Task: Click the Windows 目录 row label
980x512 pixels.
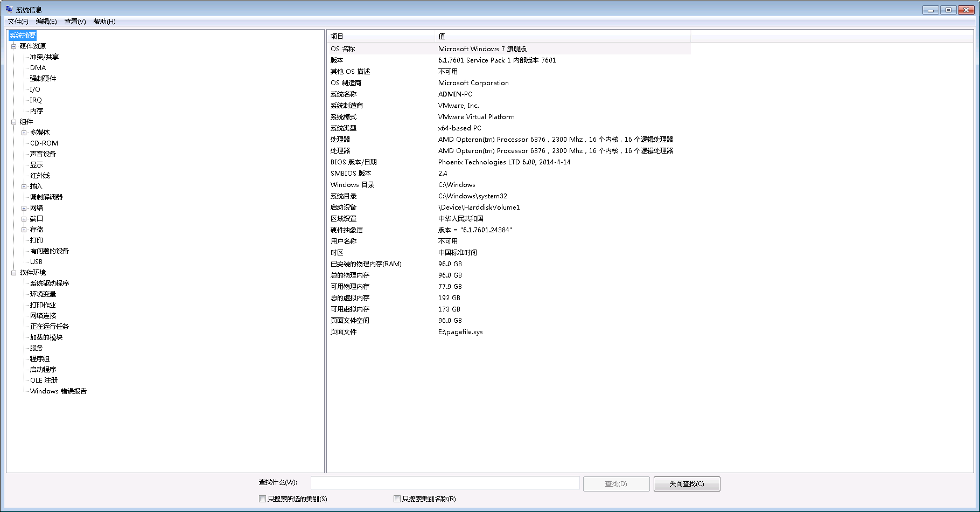Action: [x=353, y=185]
